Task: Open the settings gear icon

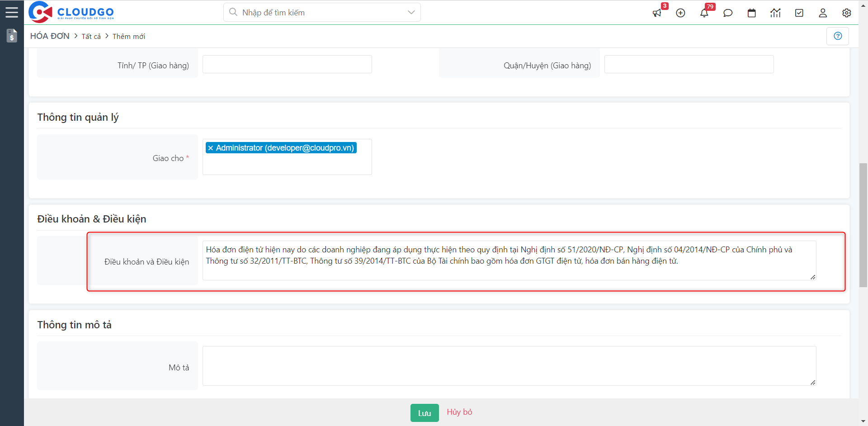Action: click(846, 13)
